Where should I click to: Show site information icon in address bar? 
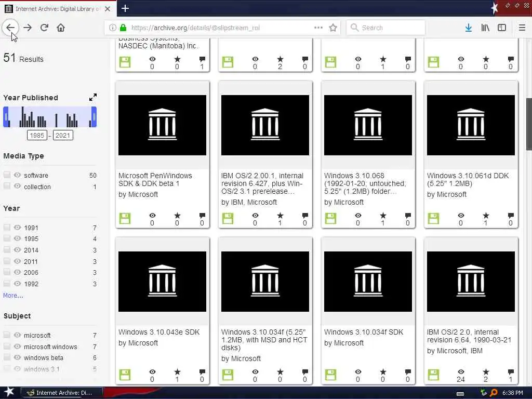[113, 28]
